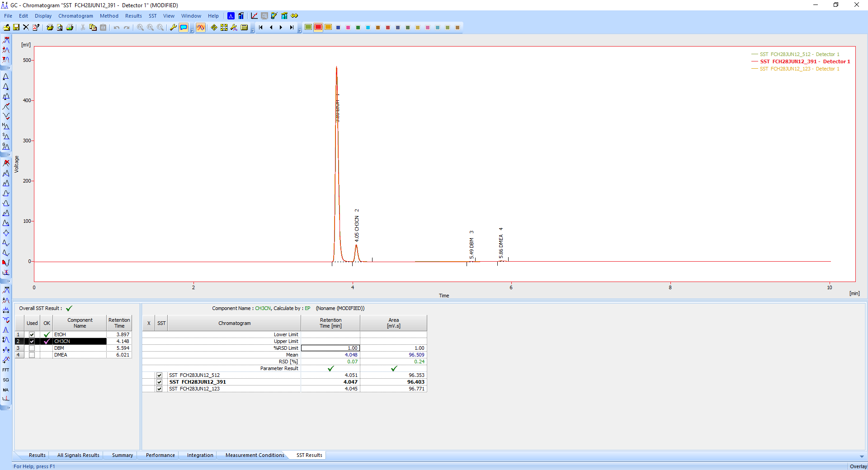868x470 pixels.
Task: Click the Save chromatogram toolbar icon
Action: click(16, 28)
